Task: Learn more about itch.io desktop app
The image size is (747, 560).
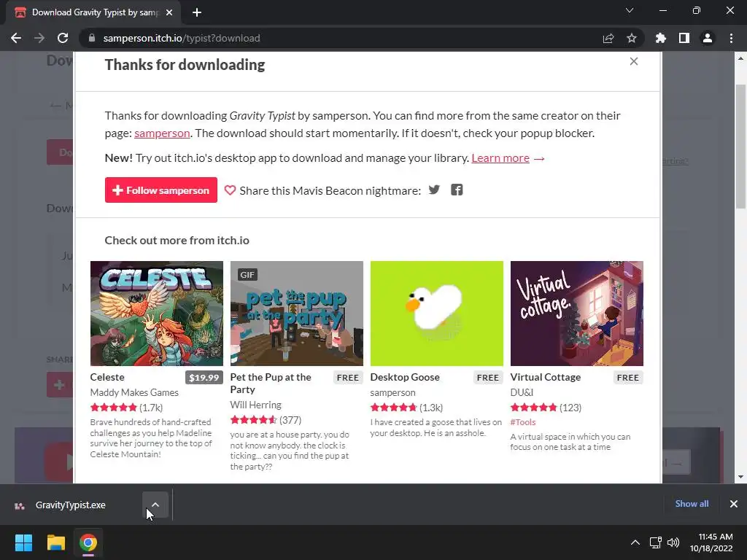Action: click(x=500, y=158)
